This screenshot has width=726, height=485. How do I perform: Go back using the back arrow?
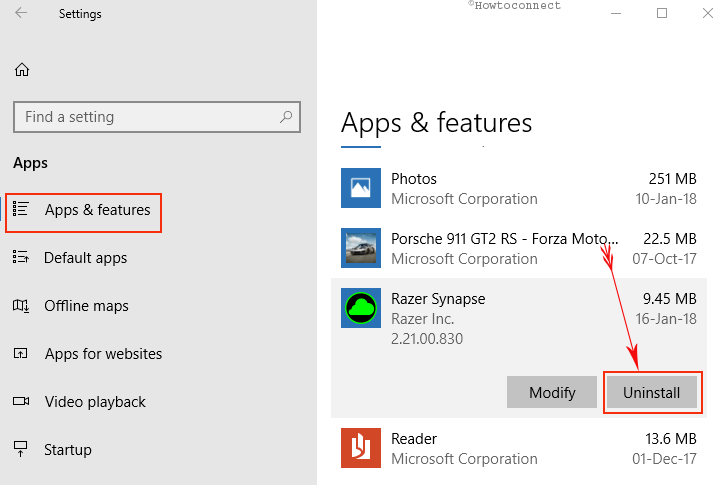pyautogui.click(x=21, y=13)
